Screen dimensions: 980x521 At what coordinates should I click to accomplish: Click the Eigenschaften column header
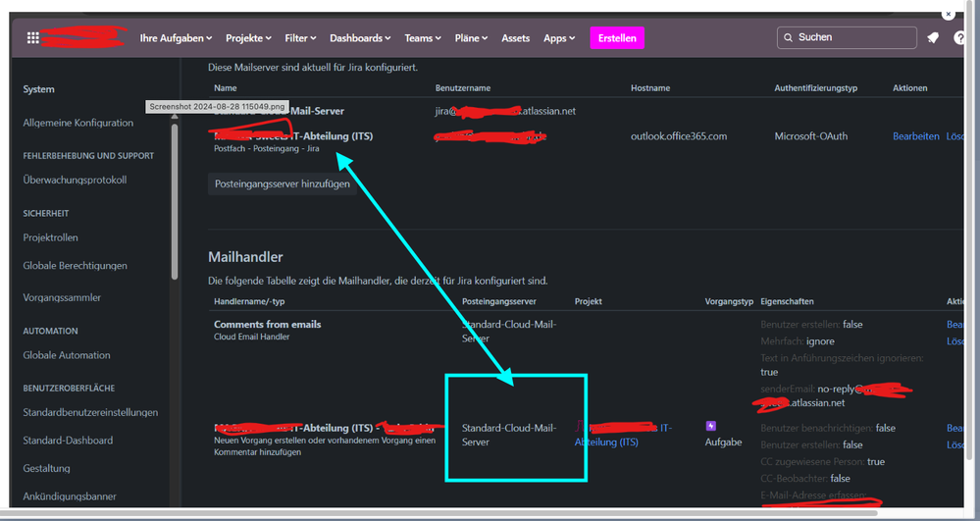click(787, 301)
